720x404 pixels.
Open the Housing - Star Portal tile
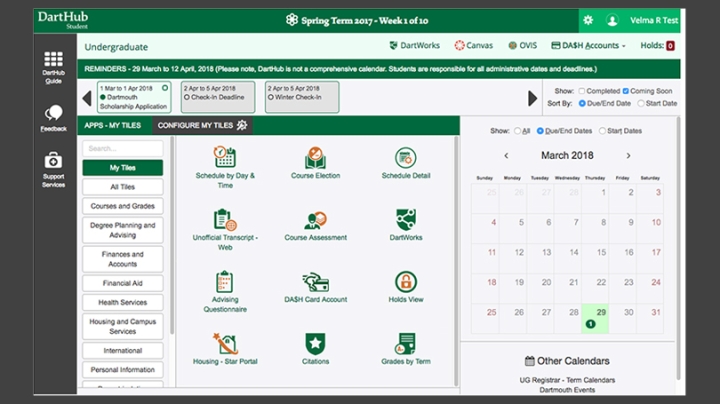(x=225, y=349)
